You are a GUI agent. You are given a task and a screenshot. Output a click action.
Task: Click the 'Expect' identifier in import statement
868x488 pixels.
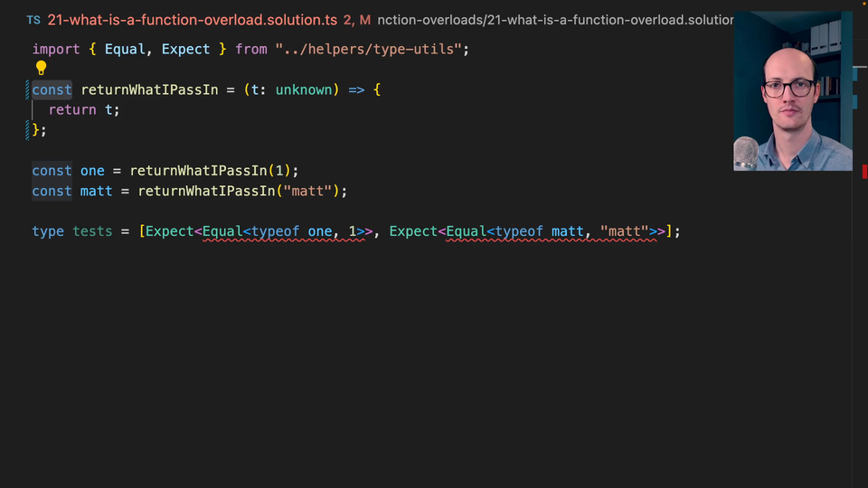pyautogui.click(x=185, y=49)
